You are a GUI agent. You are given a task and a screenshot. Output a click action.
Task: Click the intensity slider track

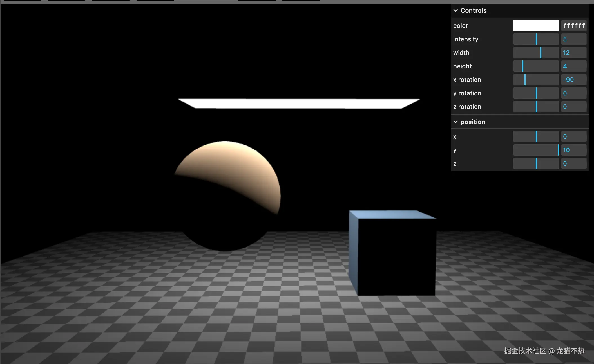[536, 39]
